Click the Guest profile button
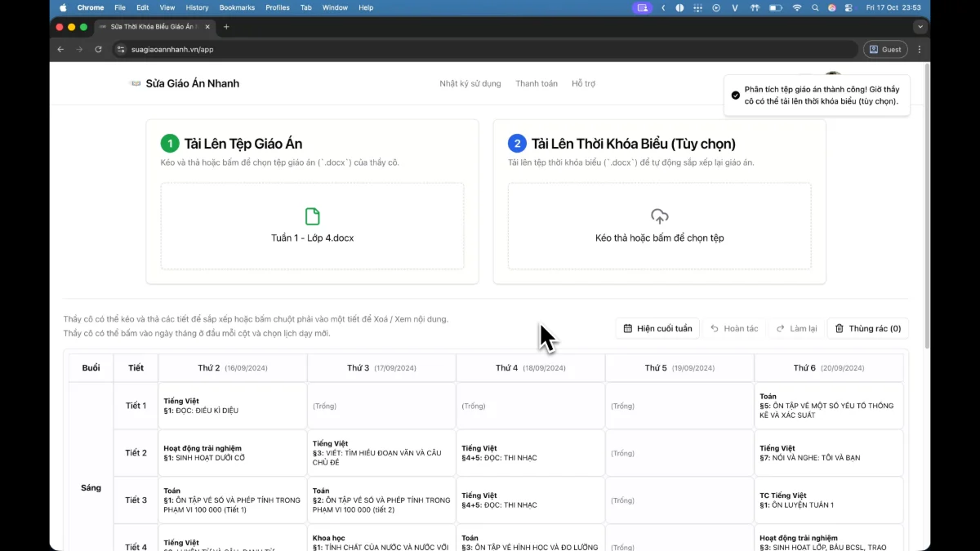The width and height of the screenshot is (980, 551). (885, 49)
